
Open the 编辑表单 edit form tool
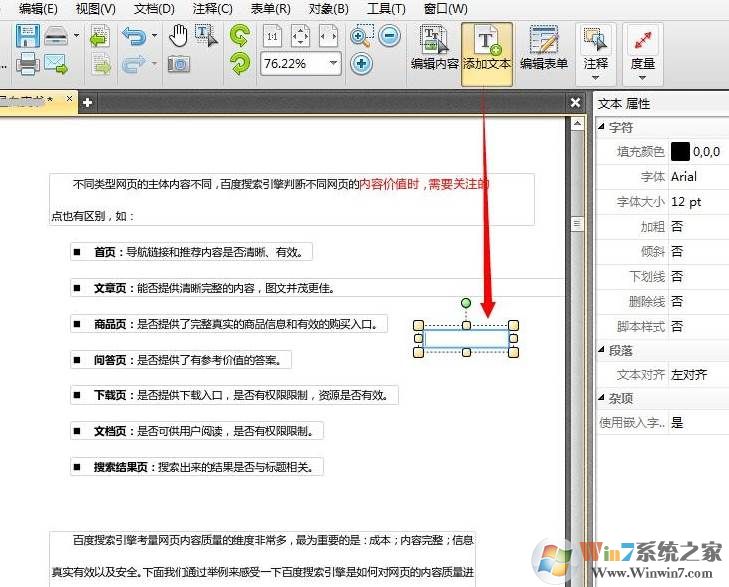click(544, 49)
